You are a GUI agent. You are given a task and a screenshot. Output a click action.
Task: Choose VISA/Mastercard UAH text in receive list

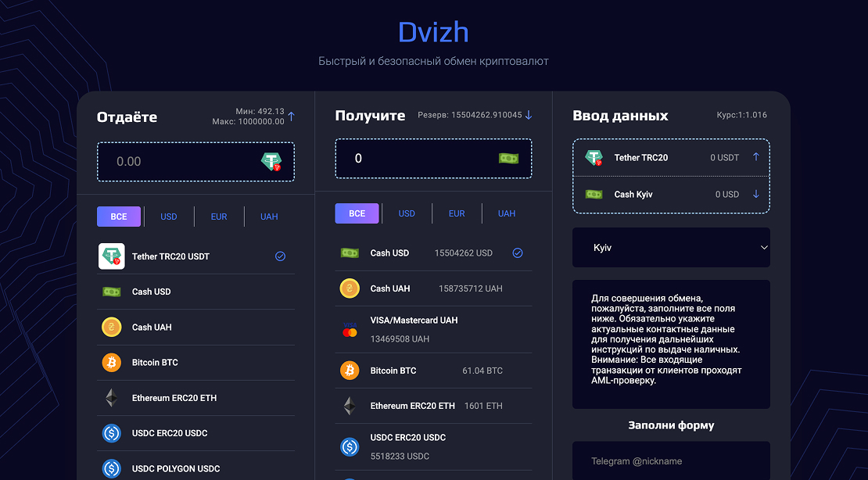pos(414,321)
